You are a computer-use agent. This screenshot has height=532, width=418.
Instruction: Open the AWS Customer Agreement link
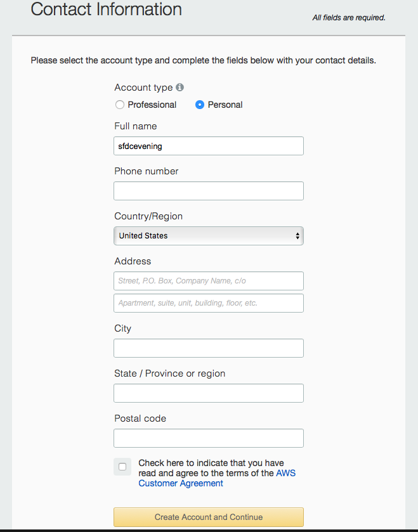coord(217,478)
